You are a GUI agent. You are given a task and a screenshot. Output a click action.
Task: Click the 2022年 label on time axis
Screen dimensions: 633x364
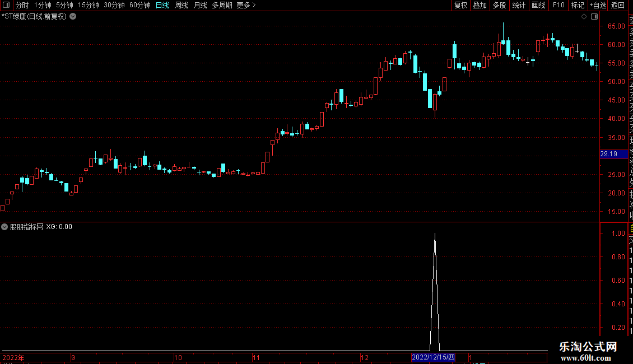(13, 357)
